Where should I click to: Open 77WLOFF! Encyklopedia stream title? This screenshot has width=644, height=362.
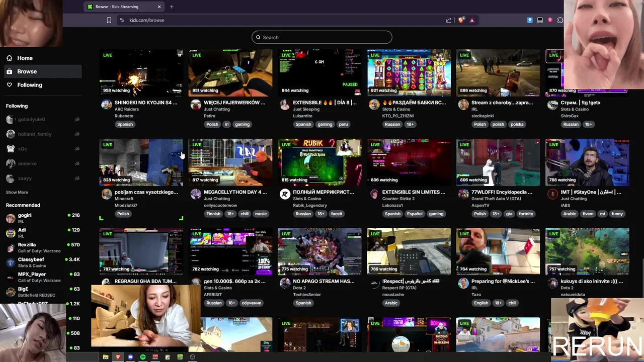click(x=502, y=192)
